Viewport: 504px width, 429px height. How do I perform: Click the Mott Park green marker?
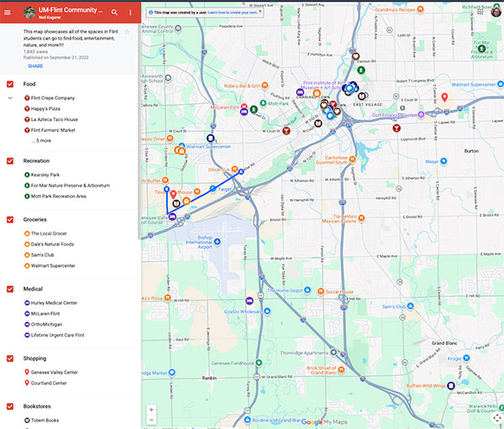[x=263, y=102]
